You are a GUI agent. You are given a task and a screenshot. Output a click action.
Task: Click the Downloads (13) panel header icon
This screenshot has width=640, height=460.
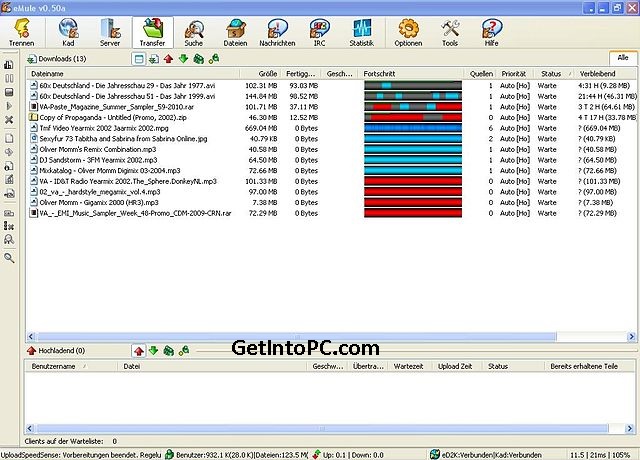(31, 59)
